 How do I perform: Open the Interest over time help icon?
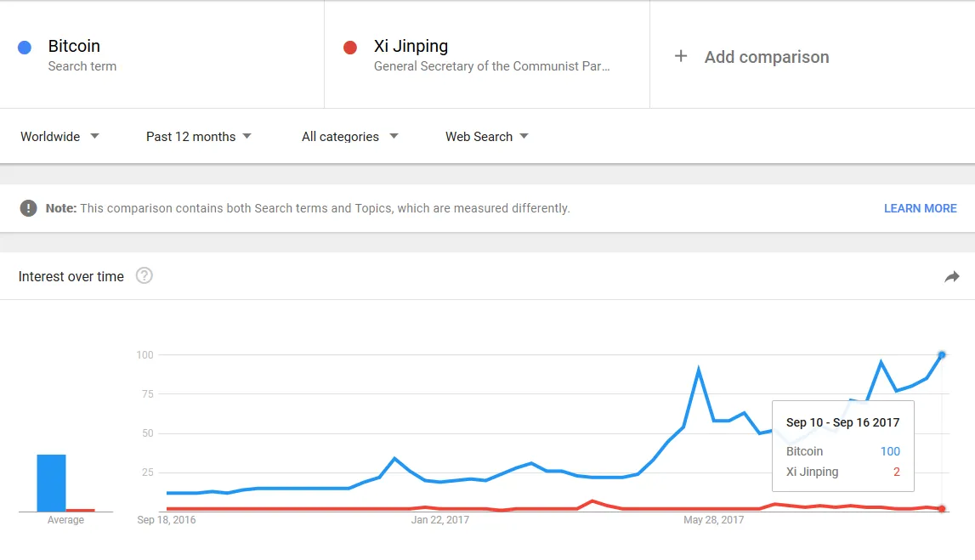pyautogui.click(x=145, y=275)
